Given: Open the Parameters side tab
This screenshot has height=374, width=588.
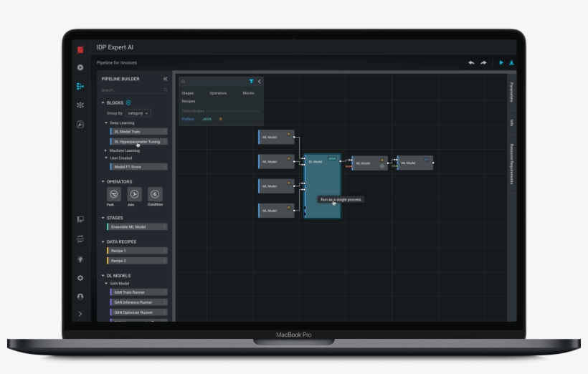Looking at the screenshot, I should click(x=511, y=91).
